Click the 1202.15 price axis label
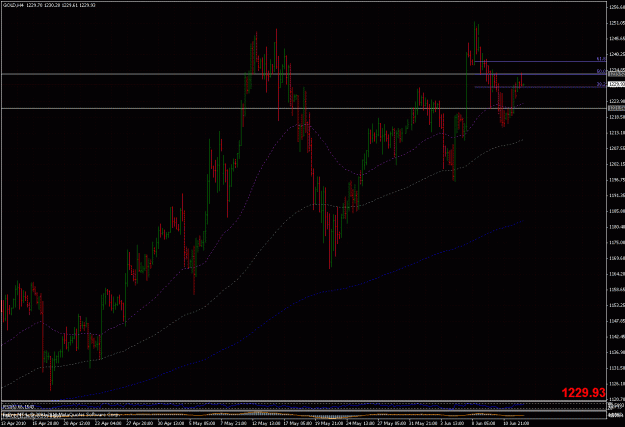 [616, 164]
